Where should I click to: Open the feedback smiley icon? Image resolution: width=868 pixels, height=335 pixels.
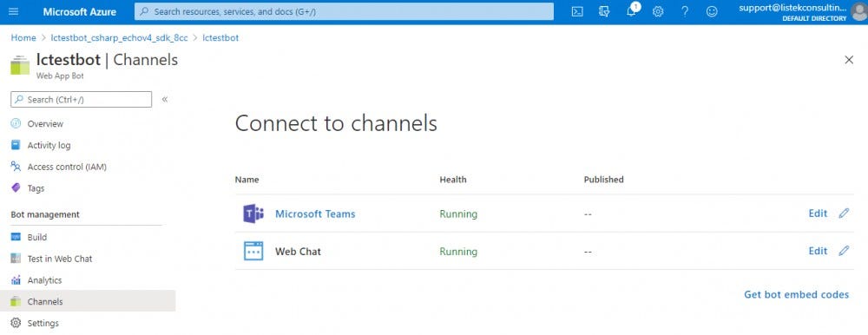[x=712, y=11]
